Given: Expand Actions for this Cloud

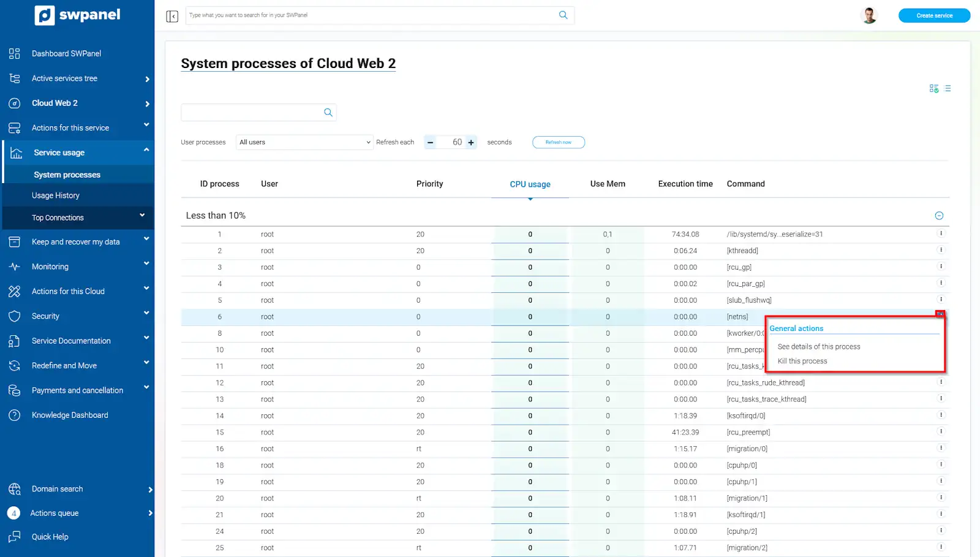Looking at the screenshot, I should 146,288.
